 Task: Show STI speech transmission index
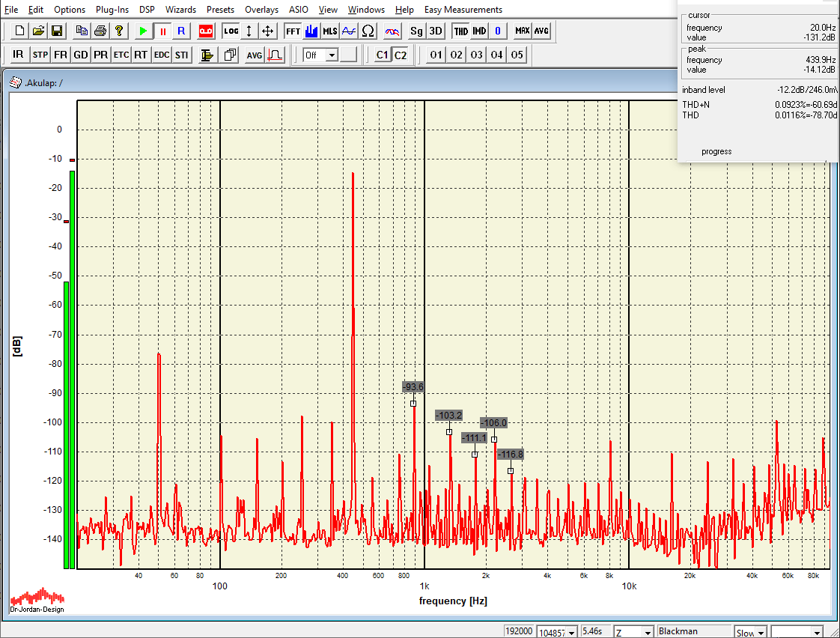click(x=182, y=55)
